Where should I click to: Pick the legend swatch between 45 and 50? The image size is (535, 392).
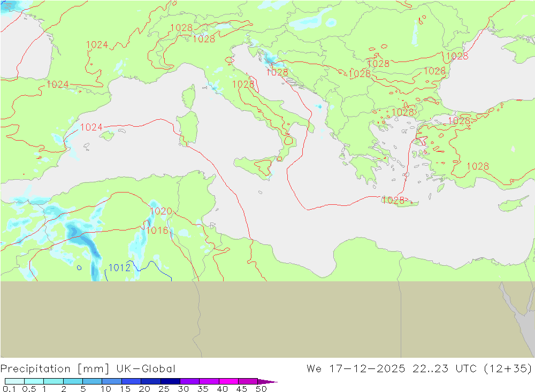point(248,381)
